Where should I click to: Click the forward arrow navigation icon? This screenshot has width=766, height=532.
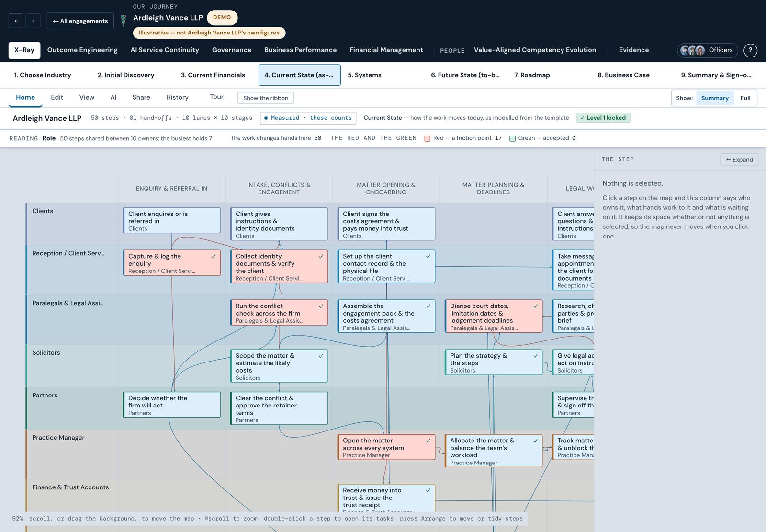(x=33, y=21)
